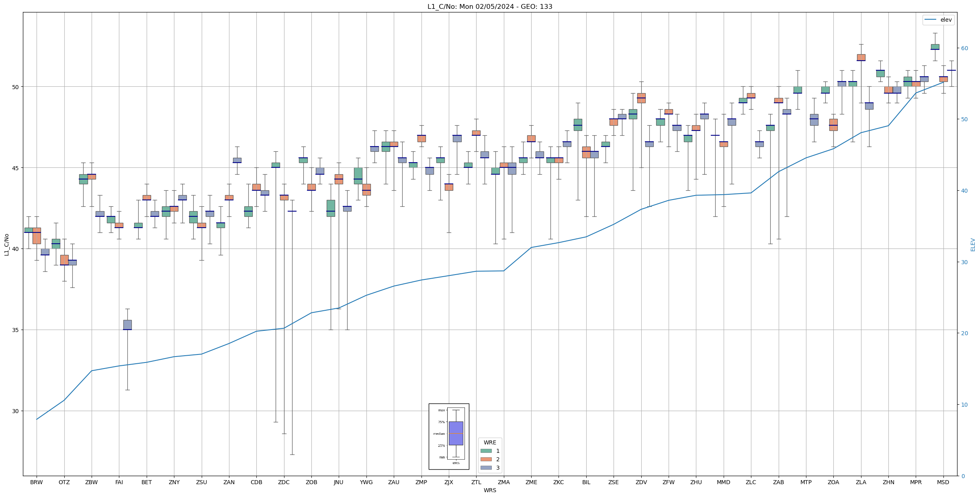The width and height of the screenshot is (980, 497).
Task: Click the right axis tick value 60
Action: (x=964, y=48)
